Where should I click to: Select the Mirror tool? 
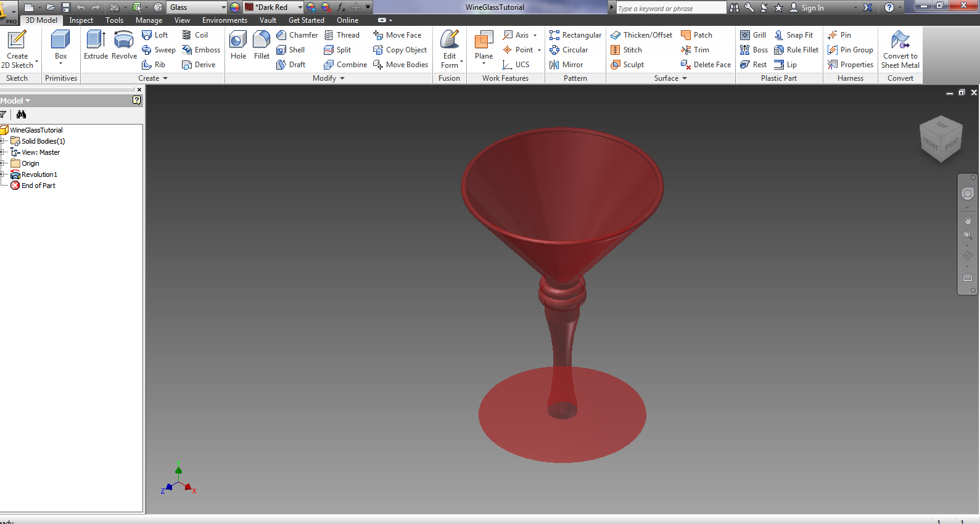click(566, 65)
